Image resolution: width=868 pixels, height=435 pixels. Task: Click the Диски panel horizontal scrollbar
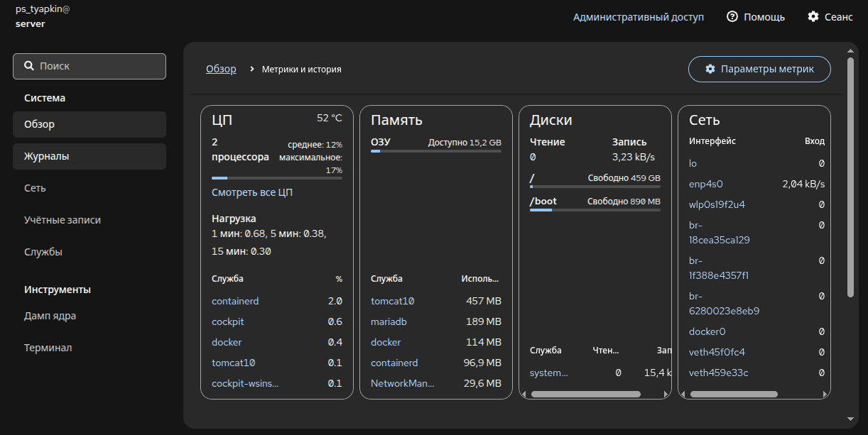(585, 394)
